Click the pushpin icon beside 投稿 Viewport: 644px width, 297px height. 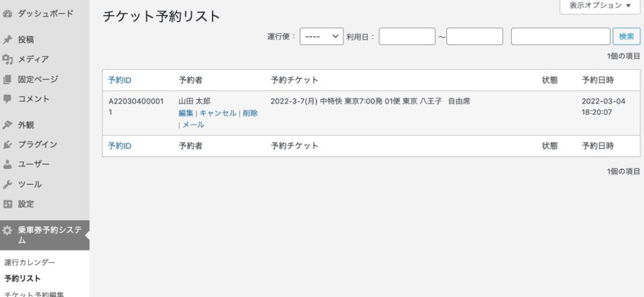pos(8,40)
